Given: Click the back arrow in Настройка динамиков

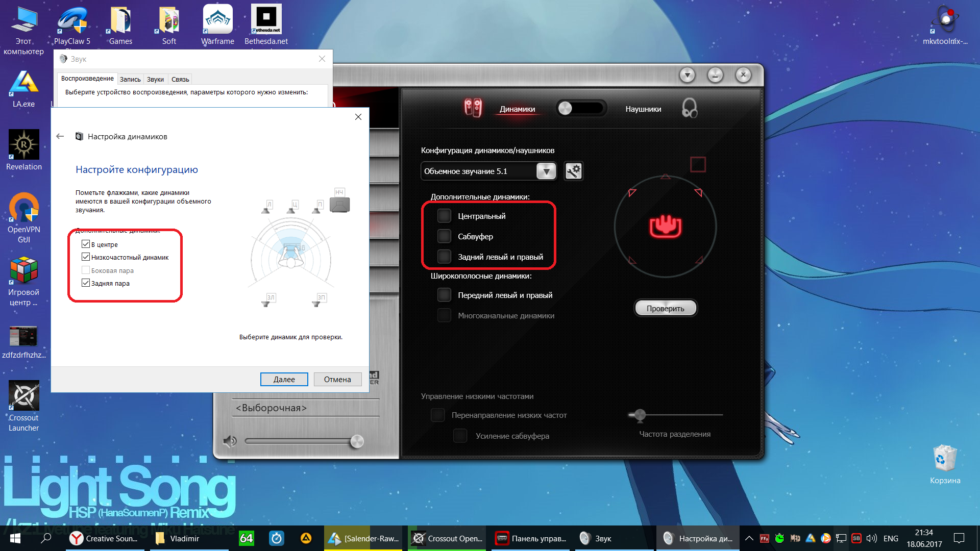Looking at the screenshot, I should pyautogui.click(x=60, y=136).
